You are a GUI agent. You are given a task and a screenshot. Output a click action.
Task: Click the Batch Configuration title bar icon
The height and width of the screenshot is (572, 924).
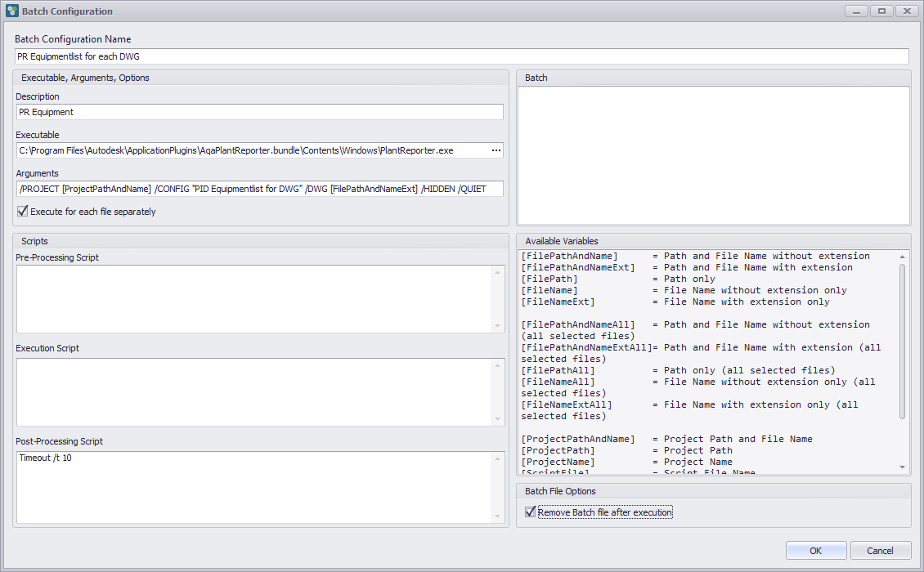pyautogui.click(x=11, y=11)
